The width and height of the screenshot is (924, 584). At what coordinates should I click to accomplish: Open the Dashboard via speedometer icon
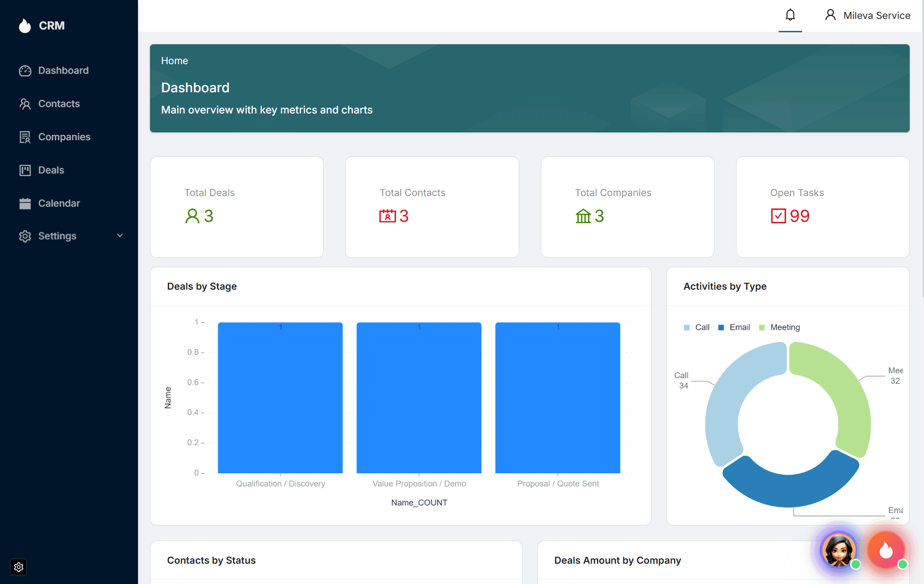click(25, 70)
